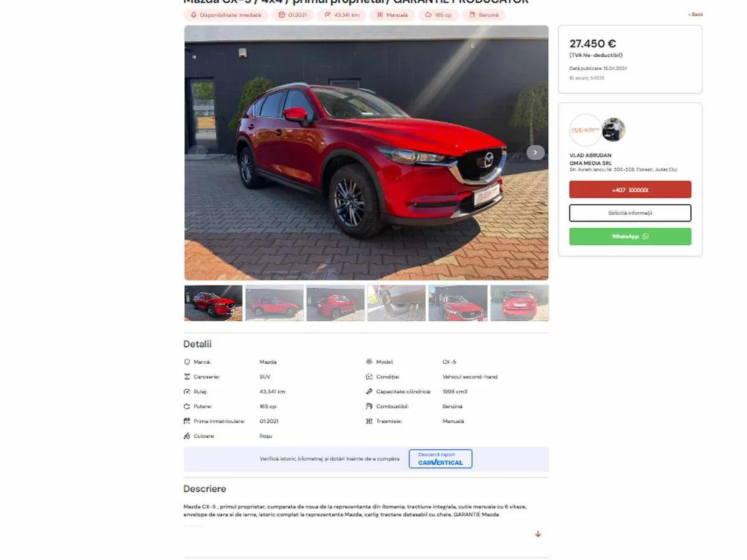The width and height of the screenshot is (747, 560).
Task: Click the Disponibilitate Imediată tag
Action: 226,15
